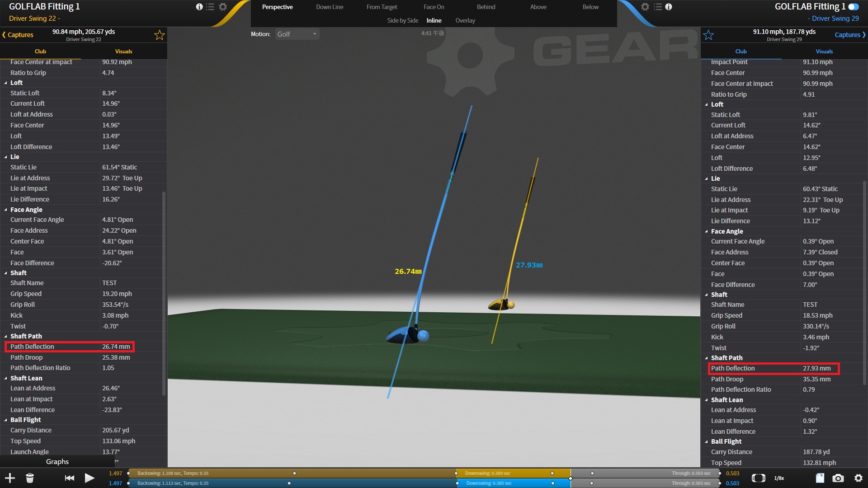Open right panel list icon
The width and height of the screenshot is (868, 488).
point(658,7)
